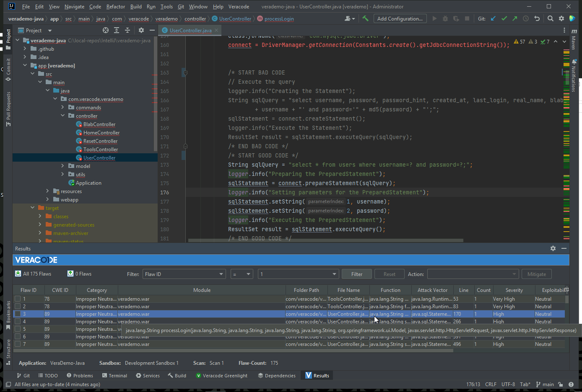Click Add Configuration button
Screen dimensions: 582x392
400,18
